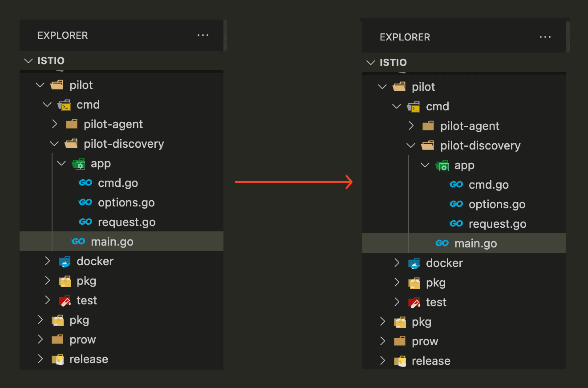Expand the prow folder chevron, right panel
This screenshot has height=388, width=588.
click(382, 341)
